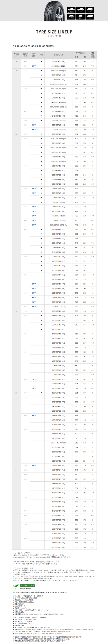Select the 235/55R20 102Q tyre size
The image size is (108, 644).
58,66
